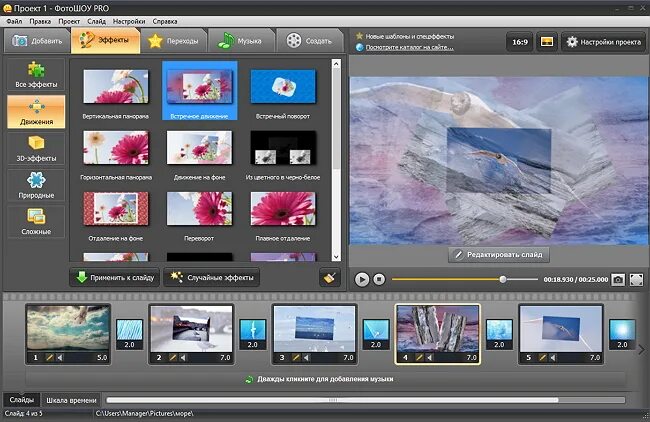Viewport: 650px width, 422px height.
Task: Switch to Шкала времени tab
Action: [71, 400]
